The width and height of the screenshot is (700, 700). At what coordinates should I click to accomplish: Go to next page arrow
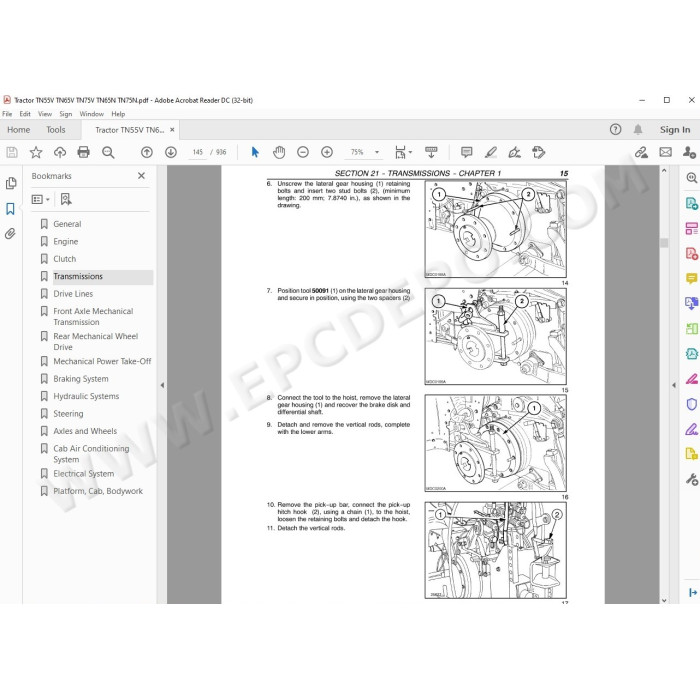click(x=171, y=153)
